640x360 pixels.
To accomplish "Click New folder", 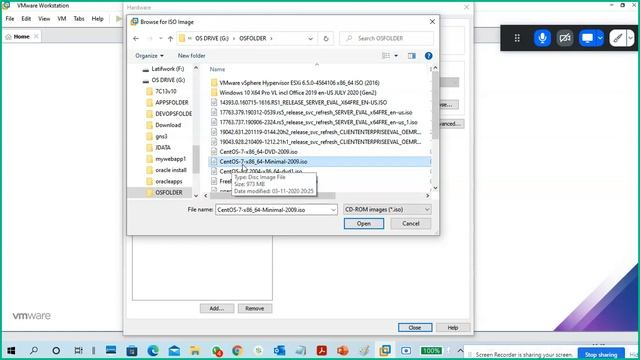I will coord(191,56).
